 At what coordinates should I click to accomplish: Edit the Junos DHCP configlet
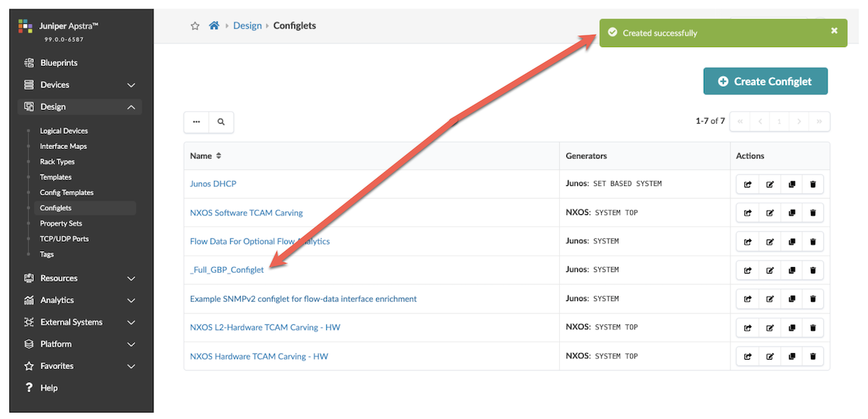point(770,185)
